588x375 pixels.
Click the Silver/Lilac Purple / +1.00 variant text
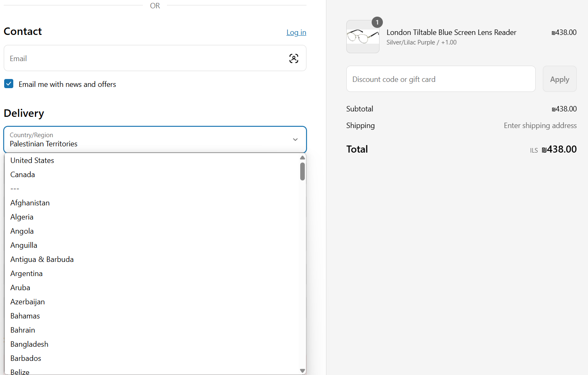[x=421, y=42]
